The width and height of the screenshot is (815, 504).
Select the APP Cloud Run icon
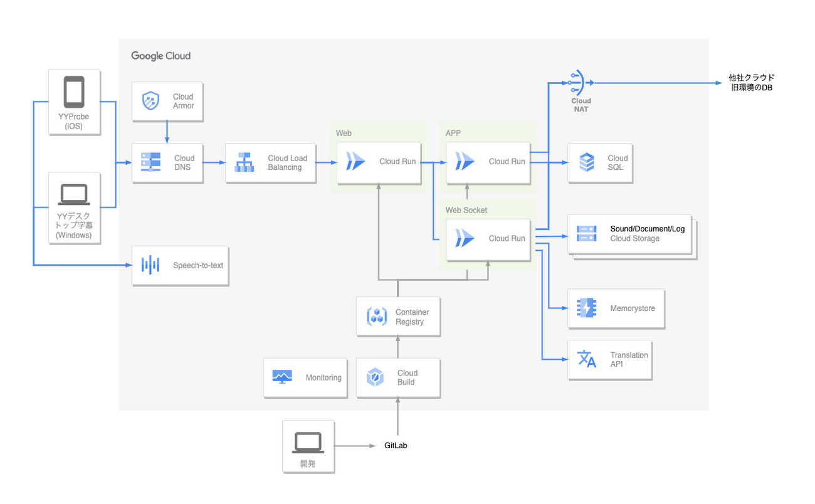tap(465, 161)
